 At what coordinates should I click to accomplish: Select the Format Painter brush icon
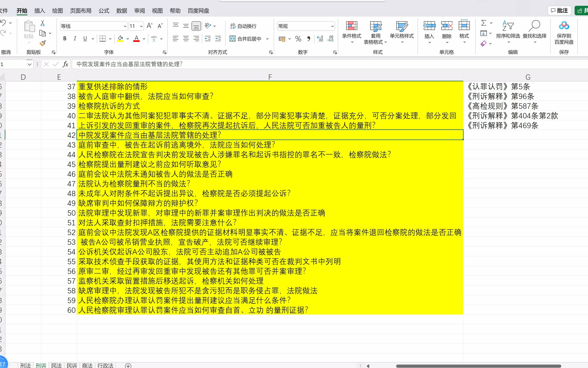pos(42,43)
